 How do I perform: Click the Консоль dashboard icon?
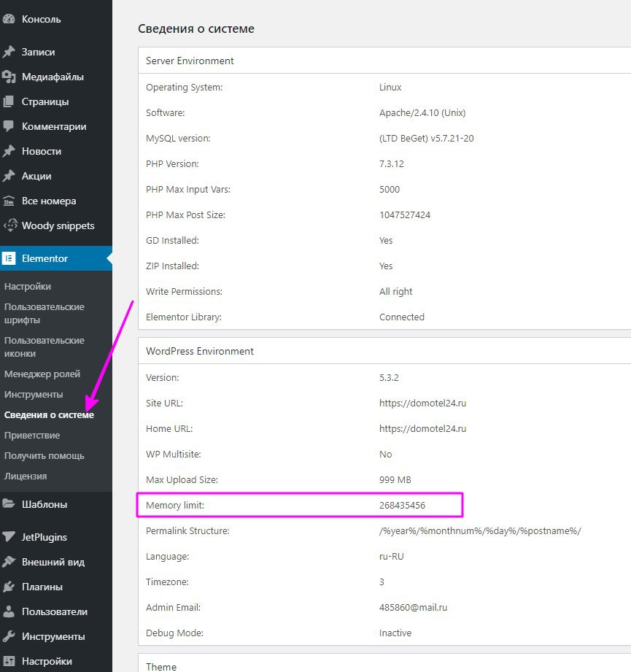pos(9,19)
